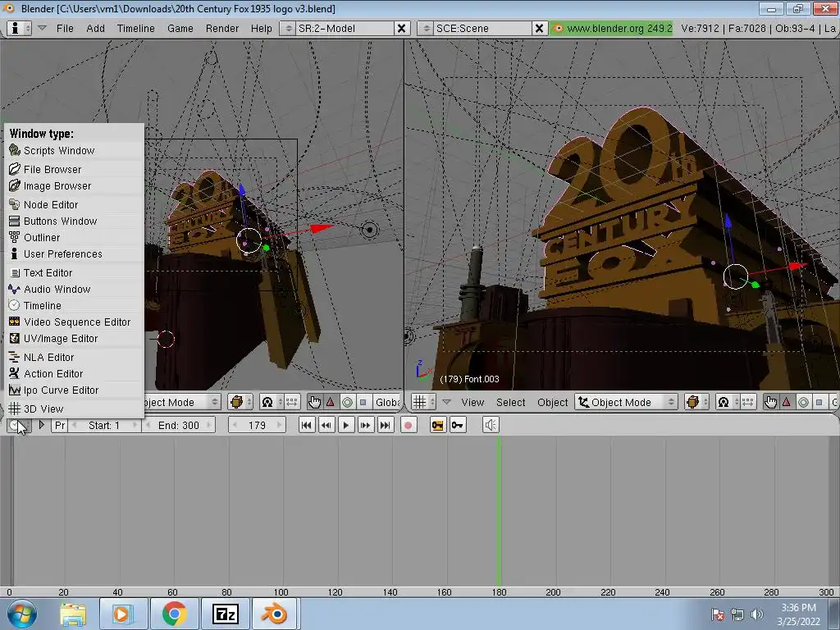Toggle audio sync speaker icon
The image size is (840, 630).
point(491,426)
